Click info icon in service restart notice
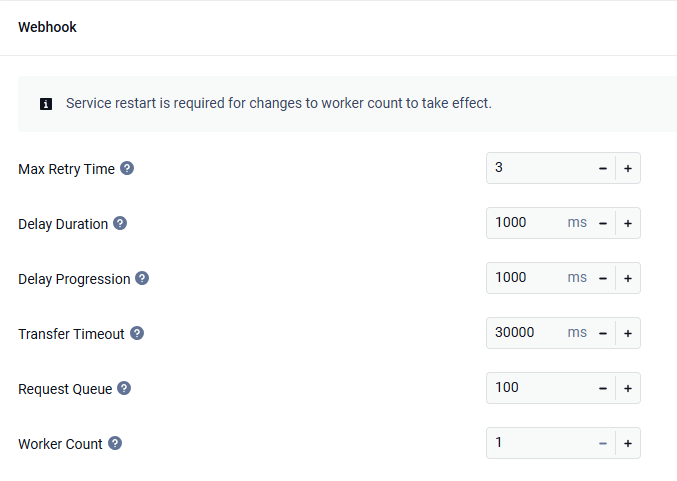The height and width of the screenshot is (481, 677). coord(46,104)
